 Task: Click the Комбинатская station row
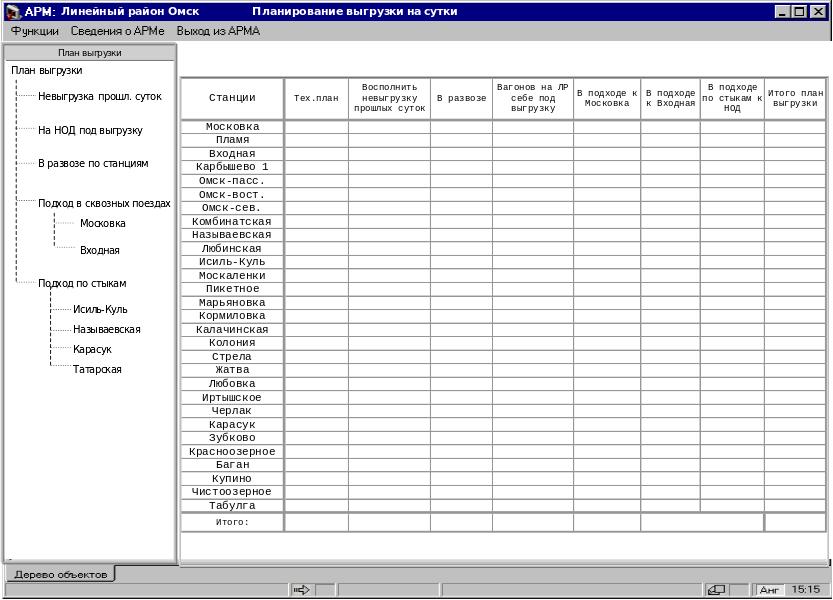232,222
